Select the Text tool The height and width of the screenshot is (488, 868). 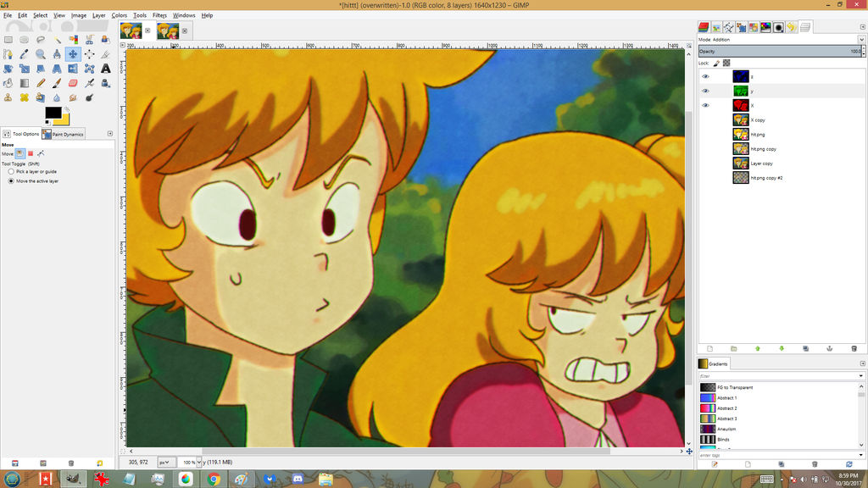105,69
